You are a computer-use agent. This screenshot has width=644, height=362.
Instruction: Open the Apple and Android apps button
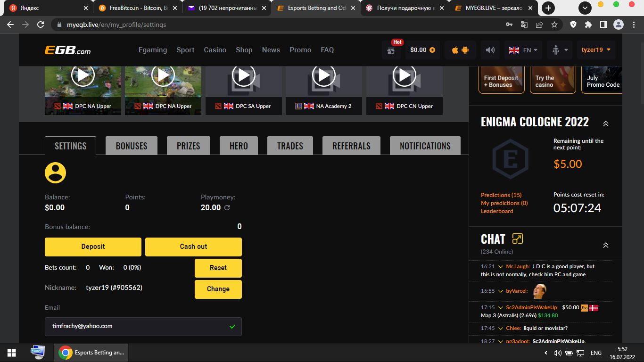[x=460, y=50]
